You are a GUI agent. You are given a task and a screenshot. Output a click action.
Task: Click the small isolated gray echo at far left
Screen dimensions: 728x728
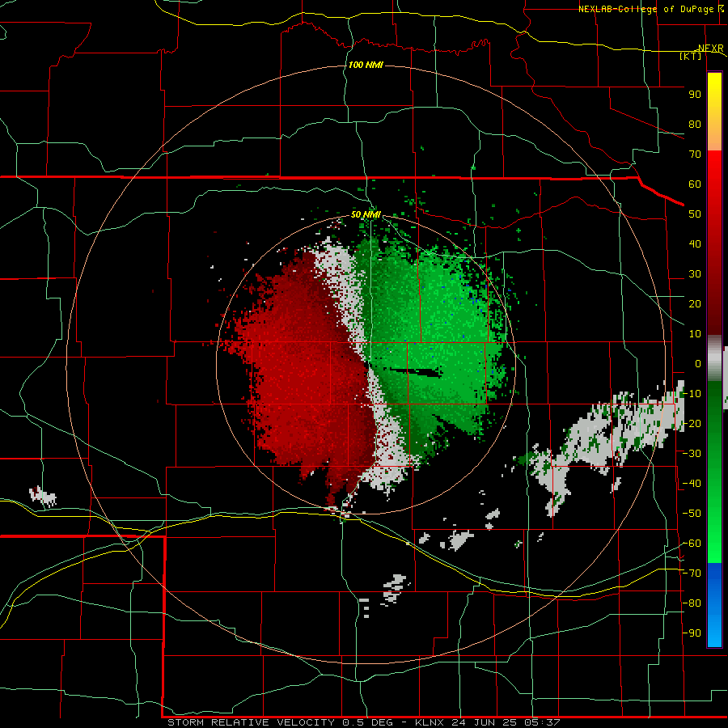tap(43, 496)
